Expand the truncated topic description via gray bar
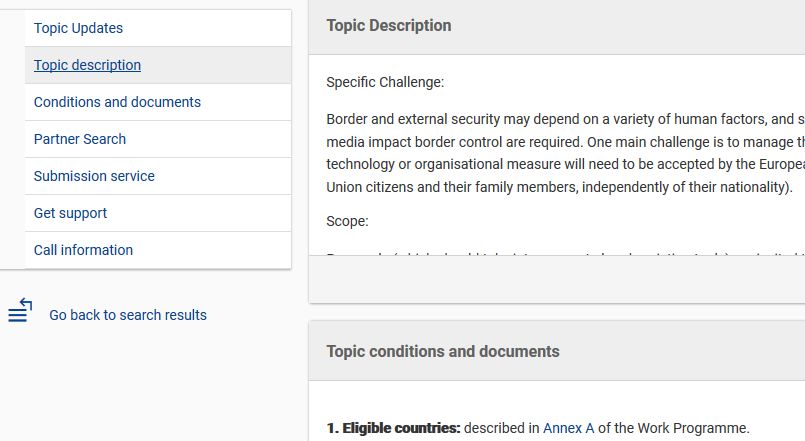Screen dimensions: 805x441 [x=557, y=279]
